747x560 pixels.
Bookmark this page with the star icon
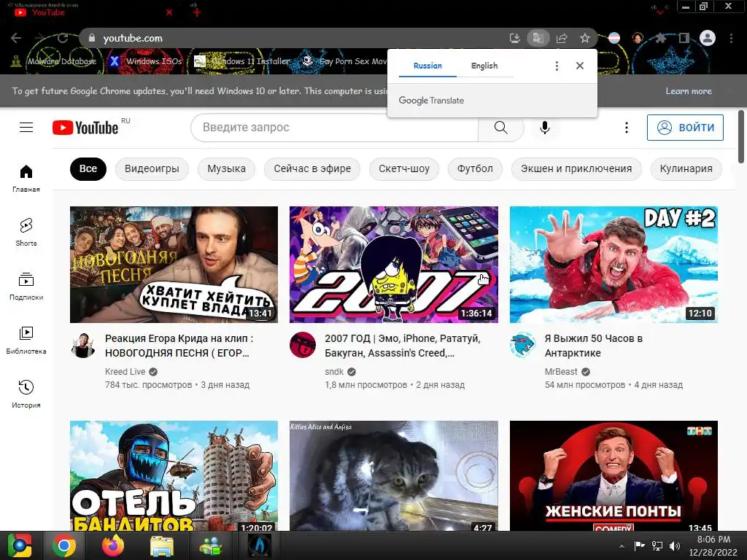coord(585,38)
